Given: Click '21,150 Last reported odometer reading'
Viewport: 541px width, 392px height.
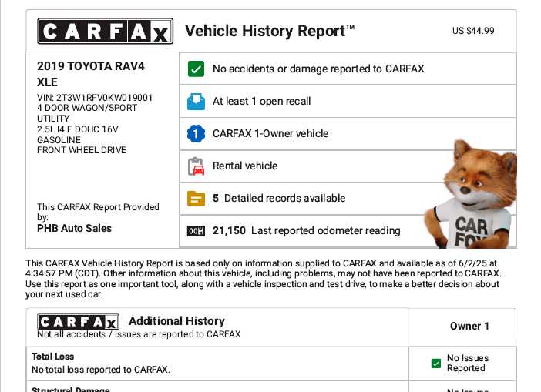Looking at the screenshot, I should [306, 231].
